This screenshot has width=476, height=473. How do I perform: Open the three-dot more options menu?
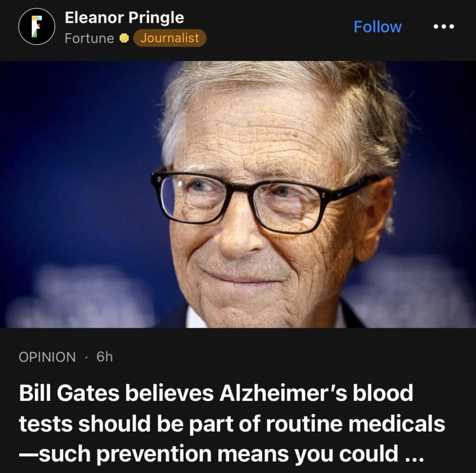tap(443, 27)
